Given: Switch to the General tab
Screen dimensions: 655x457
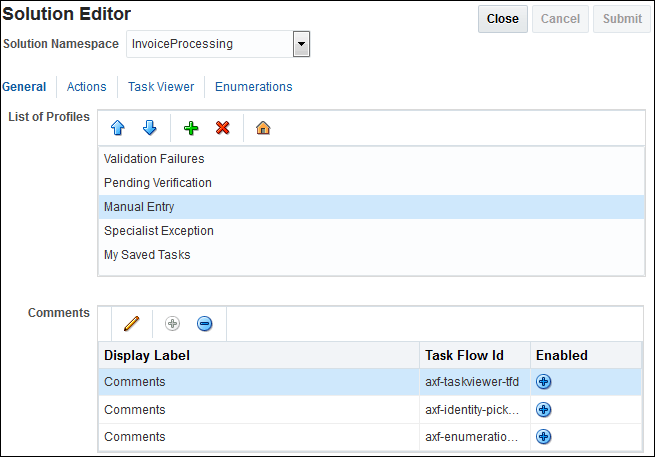Looking at the screenshot, I should click(x=24, y=87).
